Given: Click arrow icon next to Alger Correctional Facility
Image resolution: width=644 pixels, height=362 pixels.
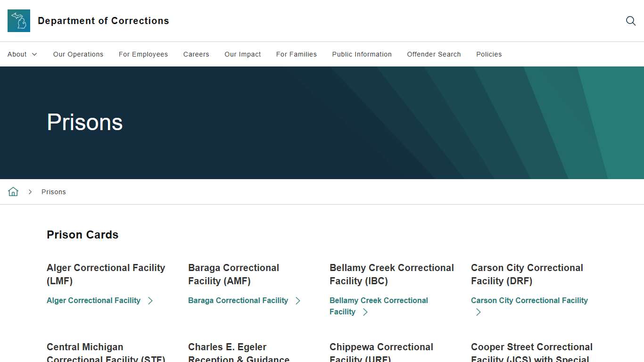Looking at the screenshot, I should 150,301.
